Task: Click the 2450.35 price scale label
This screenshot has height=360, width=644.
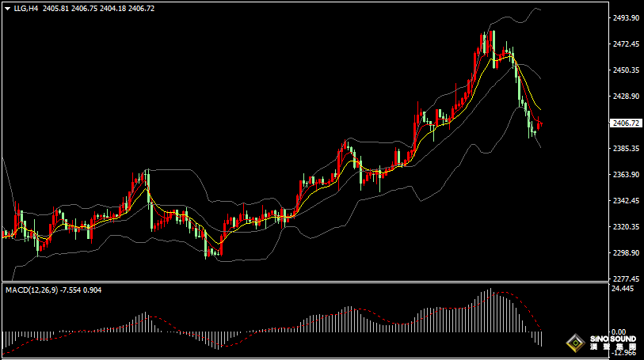Action: pyautogui.click(x=627, y=70)
